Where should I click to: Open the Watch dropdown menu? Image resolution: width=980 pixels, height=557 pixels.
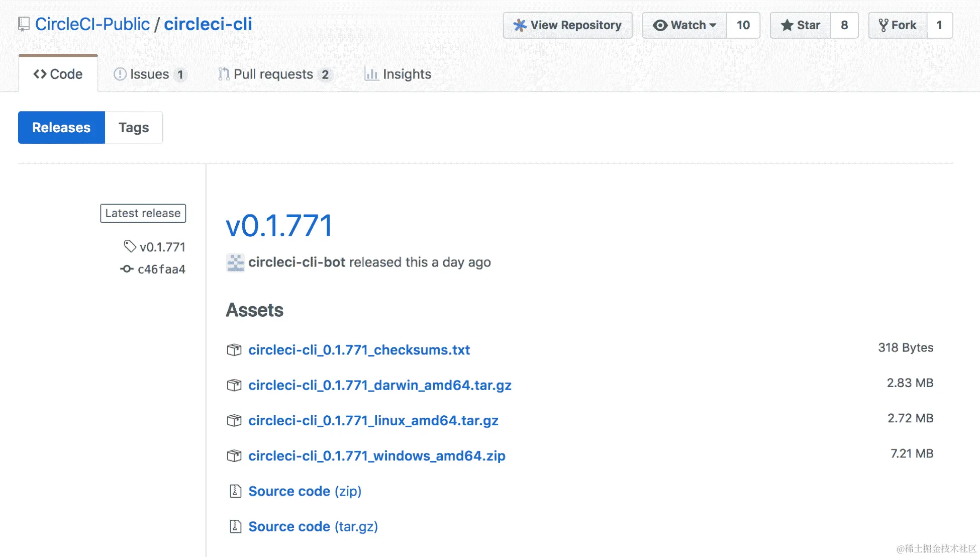pos(684,25)
